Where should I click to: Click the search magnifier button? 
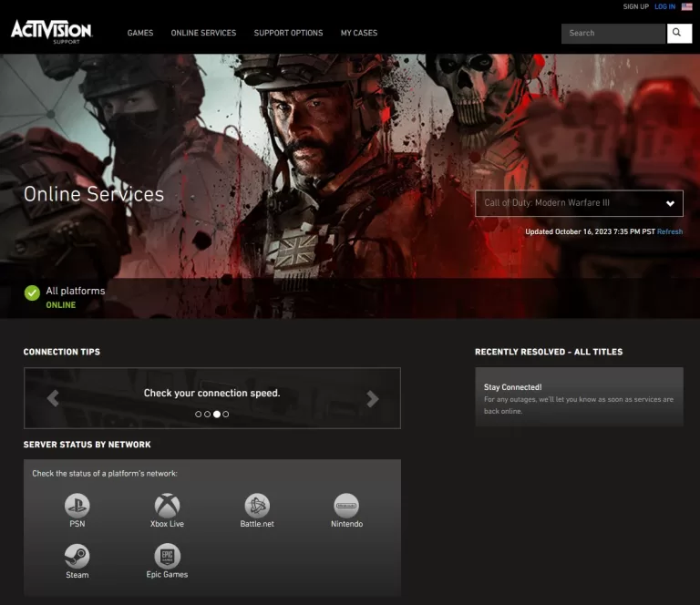pyautogui.click(x=679, y=33)
